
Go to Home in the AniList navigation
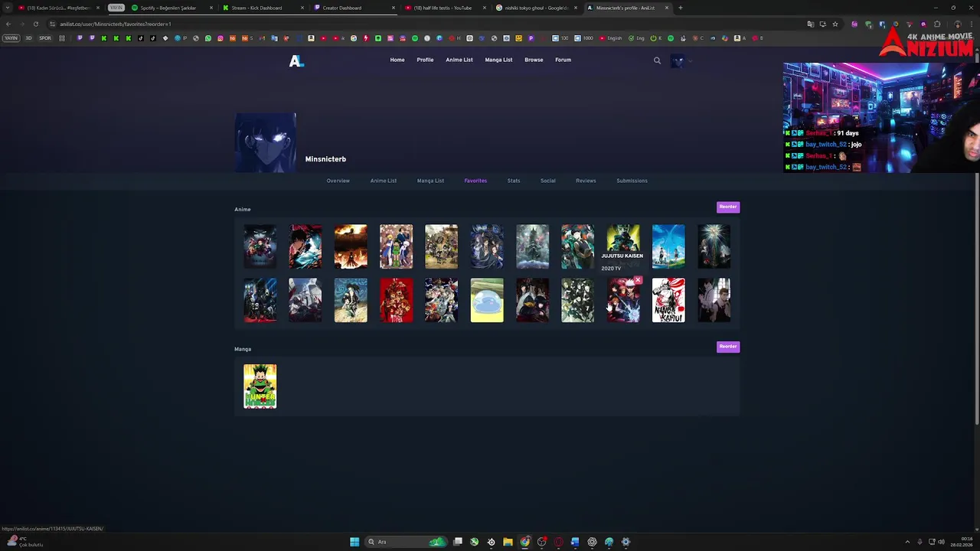[x=397, y=60]
